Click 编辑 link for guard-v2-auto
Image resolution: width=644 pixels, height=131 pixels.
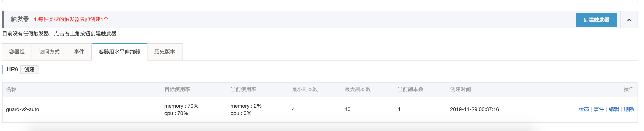614,109
